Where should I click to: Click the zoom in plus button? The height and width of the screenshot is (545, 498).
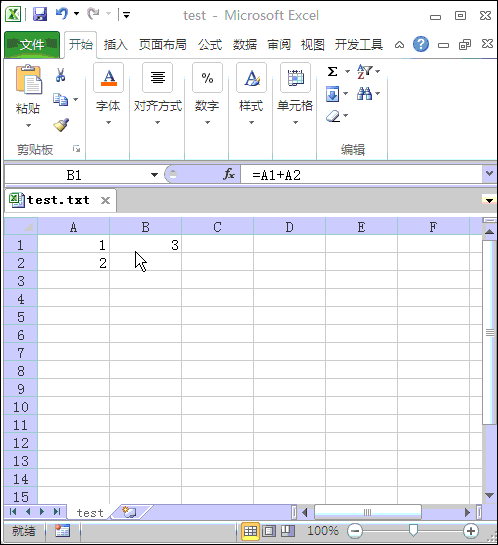point(471,531)
